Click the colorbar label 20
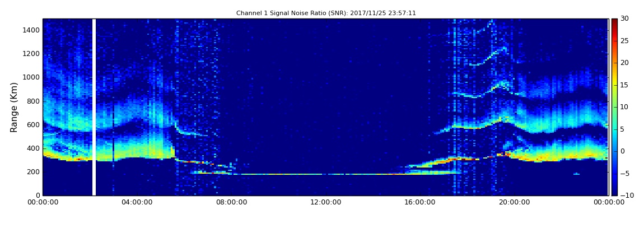Viewport: 644px width, 228px height. 625,63
